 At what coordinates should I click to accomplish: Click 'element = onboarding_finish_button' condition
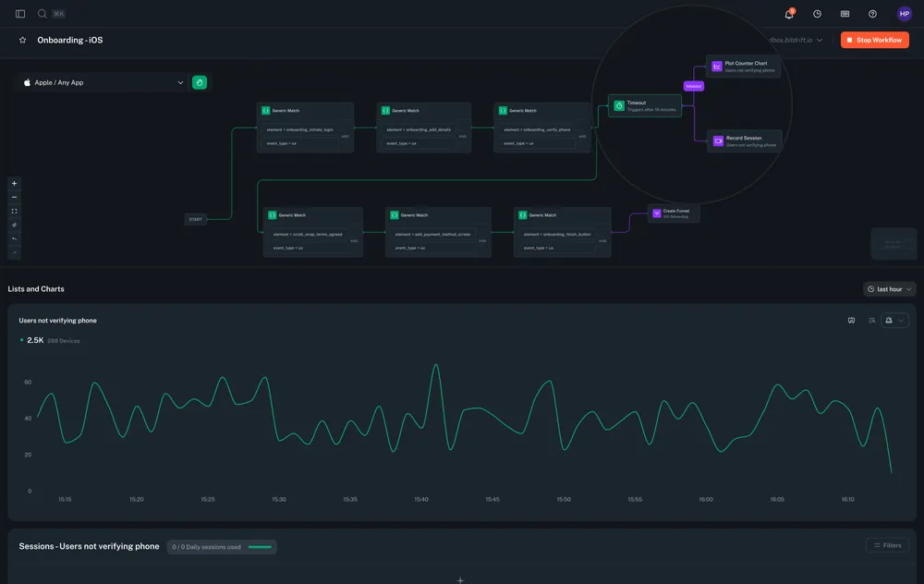tap(557, 235)
